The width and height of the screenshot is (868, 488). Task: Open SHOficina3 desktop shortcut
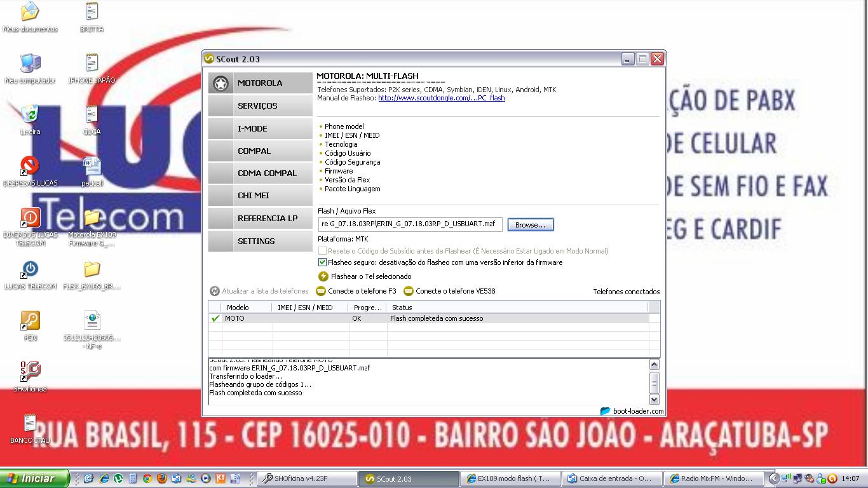(30, 372)
